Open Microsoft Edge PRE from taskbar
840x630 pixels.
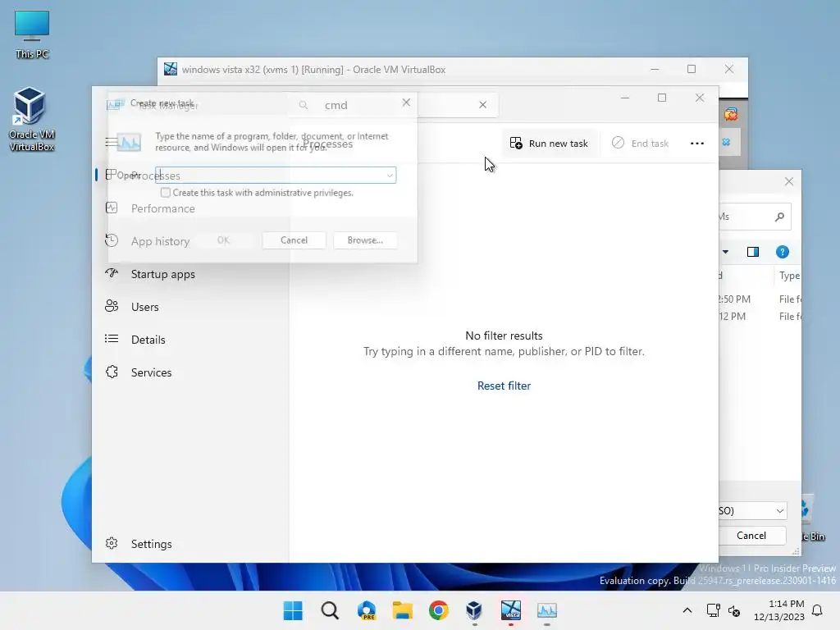[367, 610]
